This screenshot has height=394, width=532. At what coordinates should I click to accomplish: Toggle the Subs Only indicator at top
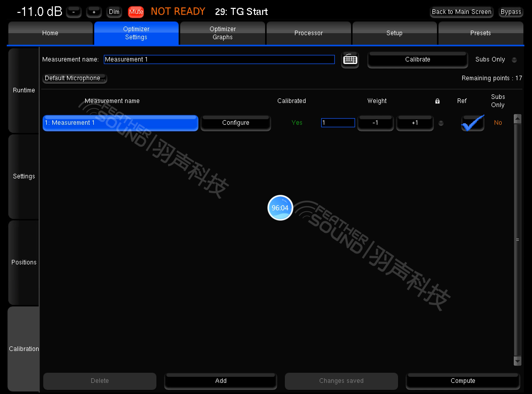click(514, 60)
